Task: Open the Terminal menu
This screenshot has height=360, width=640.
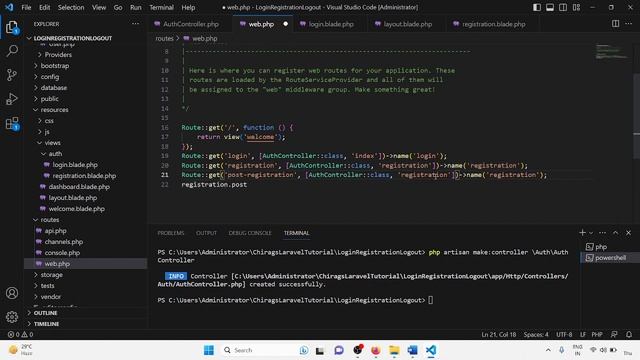Action: click(x=161, y=7)
